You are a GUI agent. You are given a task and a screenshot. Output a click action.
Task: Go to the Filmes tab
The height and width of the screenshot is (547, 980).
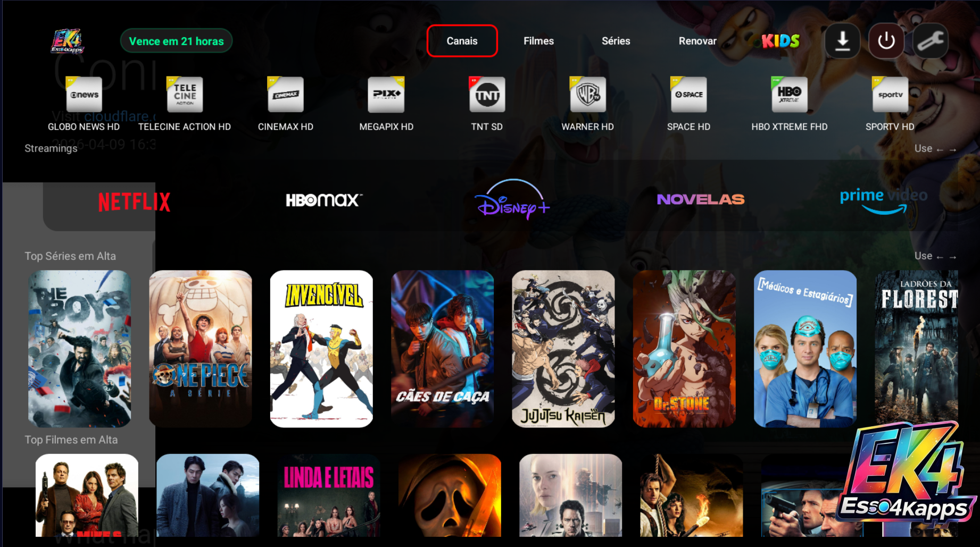(x=538, y=41)
